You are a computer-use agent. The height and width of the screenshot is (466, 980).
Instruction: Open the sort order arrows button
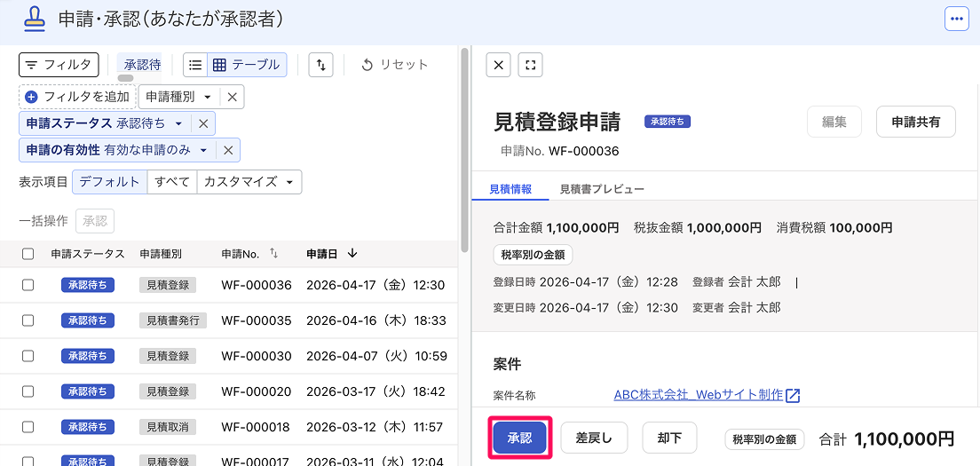coord(320,64)
